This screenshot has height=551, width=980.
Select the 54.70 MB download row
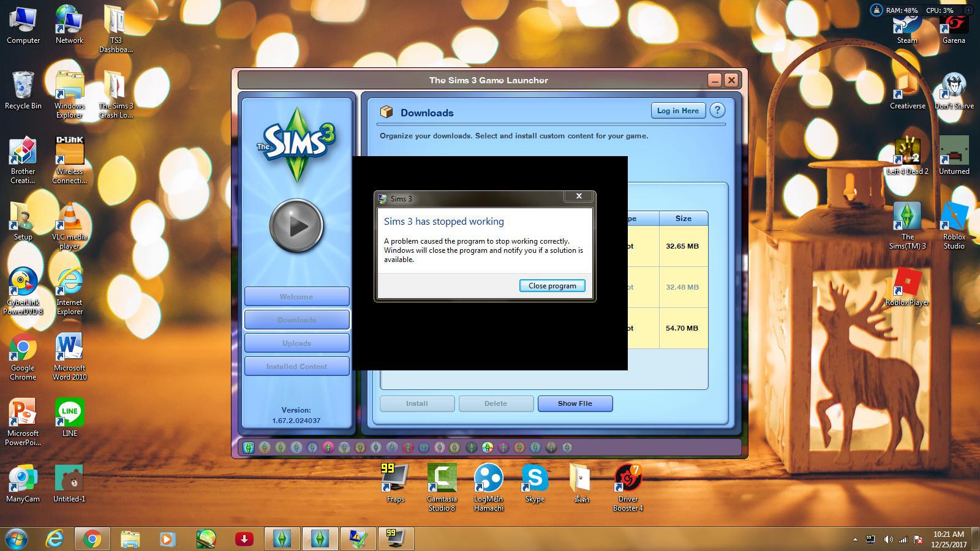(668, 328)
